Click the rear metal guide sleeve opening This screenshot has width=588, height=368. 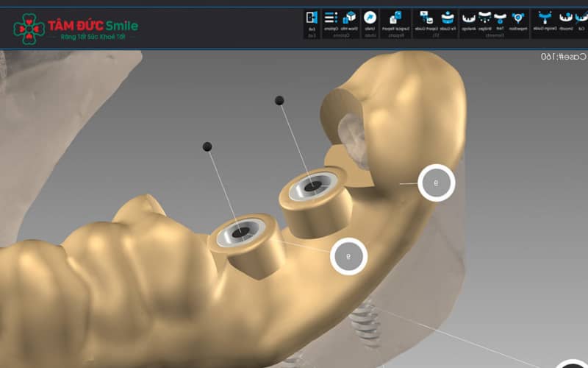coord(313,185)
